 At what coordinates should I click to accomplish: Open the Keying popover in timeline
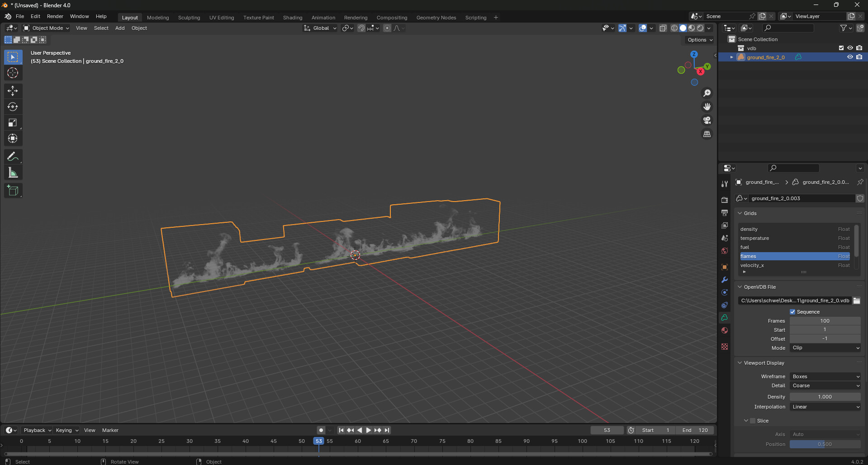coord(66,430)
